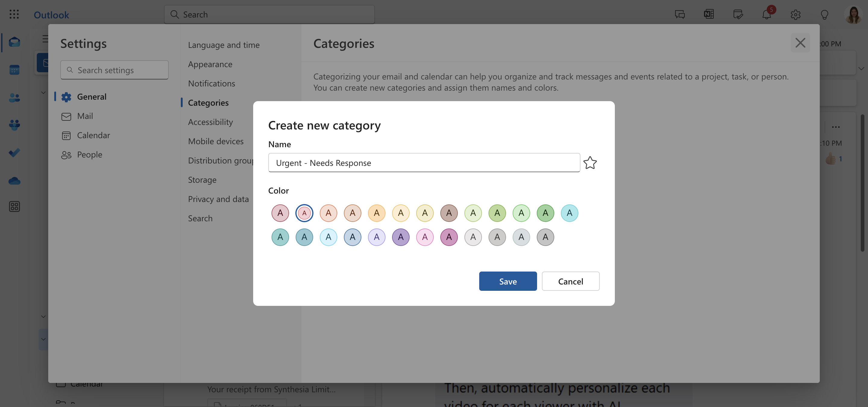The width and height of the screenshot is (868, 407).
Task: Open the Teams chat icon in header
Action: pyautogui.click(x=680, y=14)
